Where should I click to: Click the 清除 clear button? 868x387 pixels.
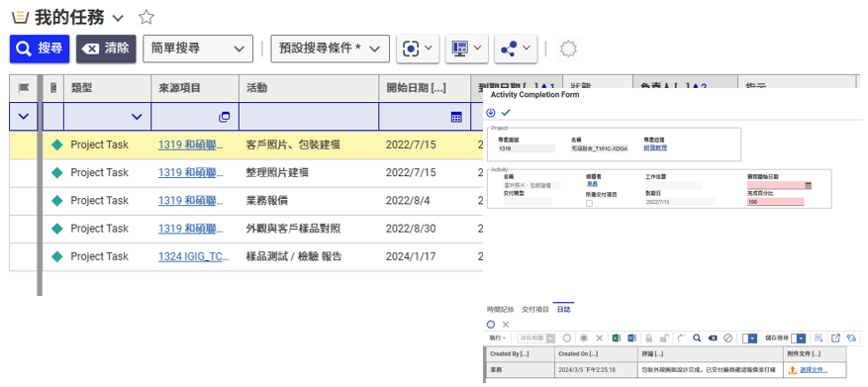[x=106, y=48]
